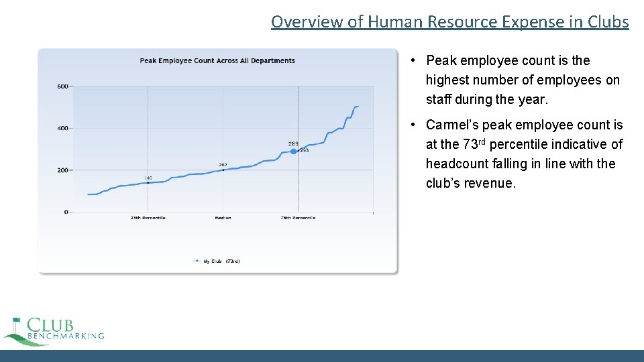Click the 293 data label on the curve

[x=305, y=151]
